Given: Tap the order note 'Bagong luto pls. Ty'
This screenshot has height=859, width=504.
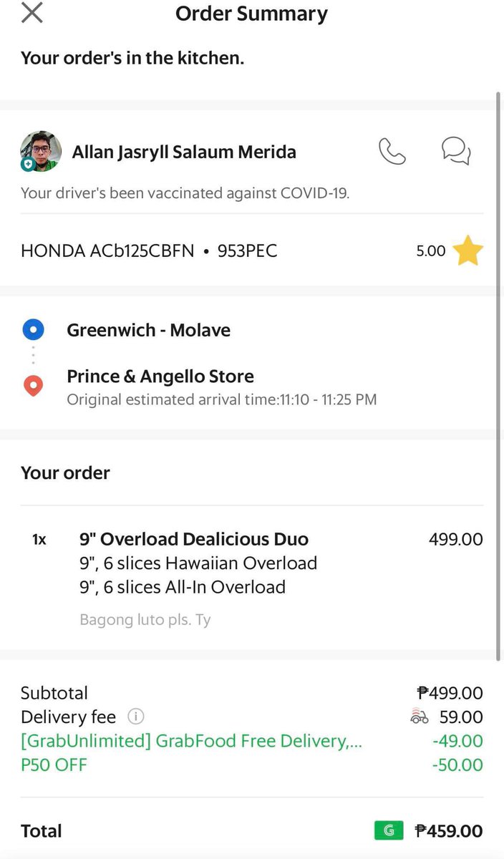Looking at the screenshot, I should 145,620.
